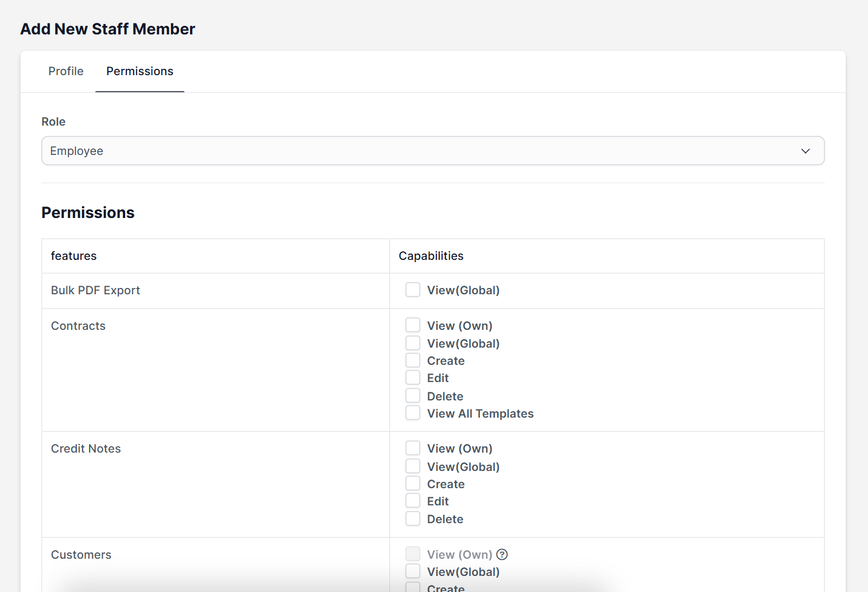Screen dimensions: 868x592
Task: Tick Credit Notes View(Global) checkbox
Action: tap(413, 466)
